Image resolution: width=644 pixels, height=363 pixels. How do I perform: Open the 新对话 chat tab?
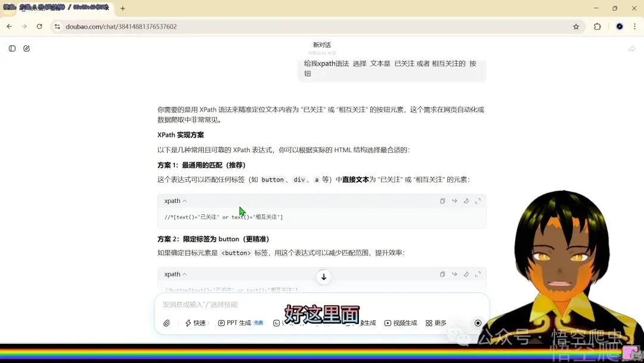click(x=321, y=44)
